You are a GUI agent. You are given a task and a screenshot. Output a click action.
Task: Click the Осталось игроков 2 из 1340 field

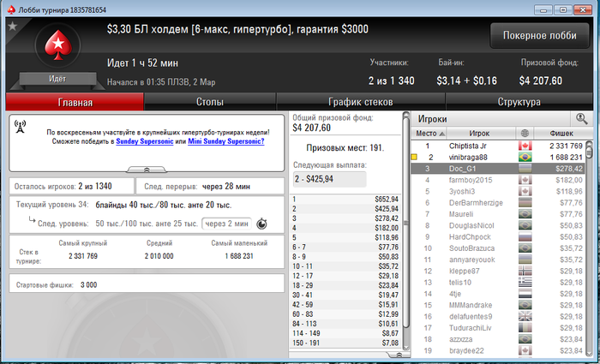(71, 186)
